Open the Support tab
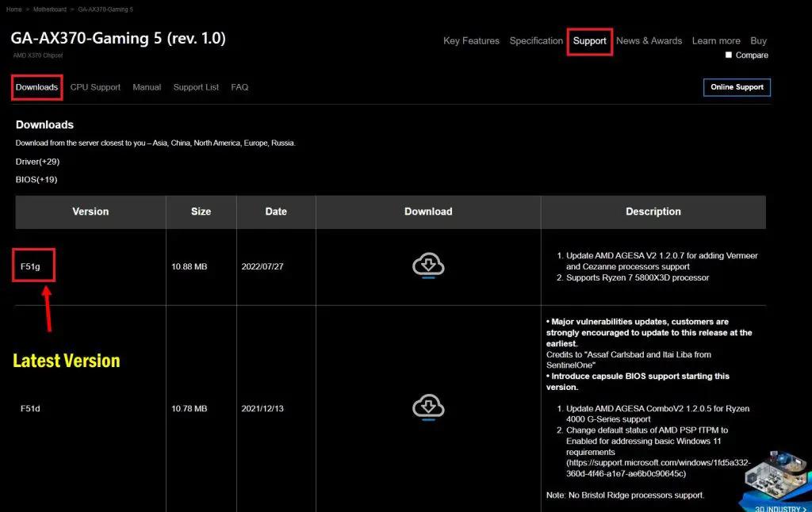This screenshot has height=512, width=812. [589, 41]
